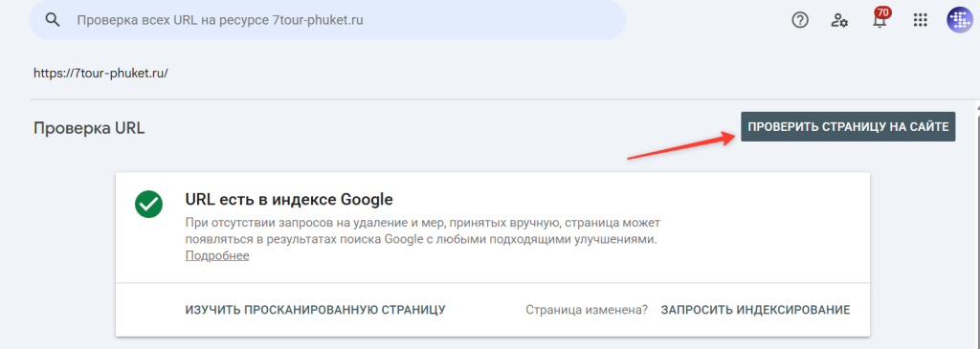Image resolution: width=980 pixels, height=349 pixels.
Task: Click the https://7tour-phuket.ru/ URL text
Action: click(100, 73)
